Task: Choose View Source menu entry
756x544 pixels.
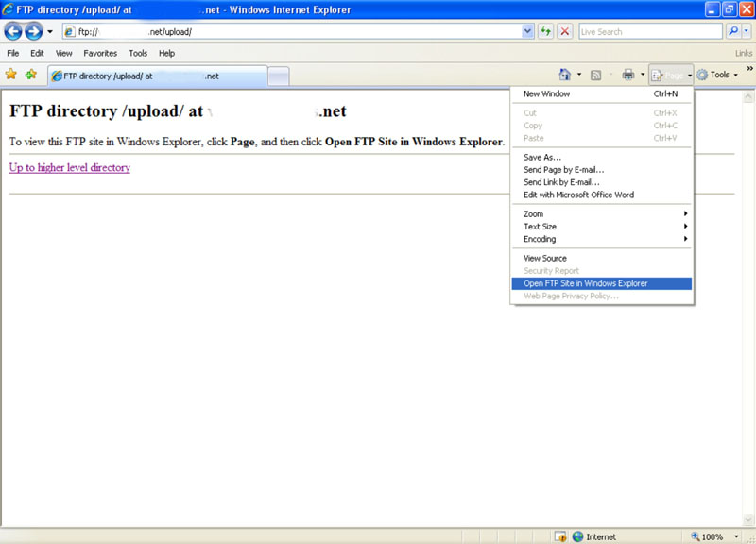Action: tap(601, 258)
